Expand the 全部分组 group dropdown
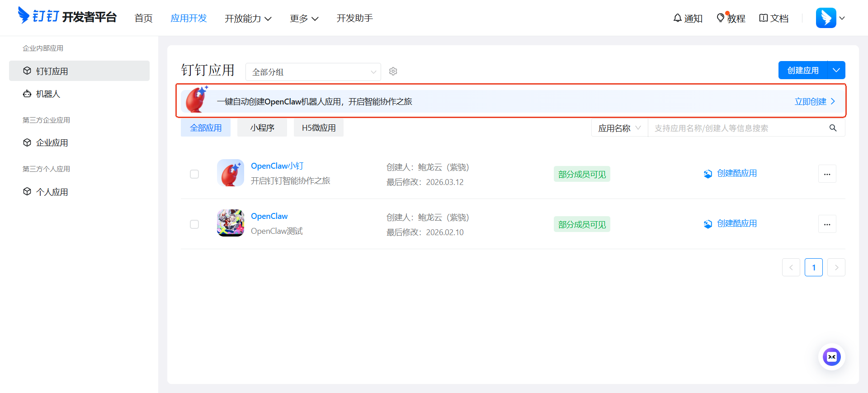868x393 pixels. 313,72
